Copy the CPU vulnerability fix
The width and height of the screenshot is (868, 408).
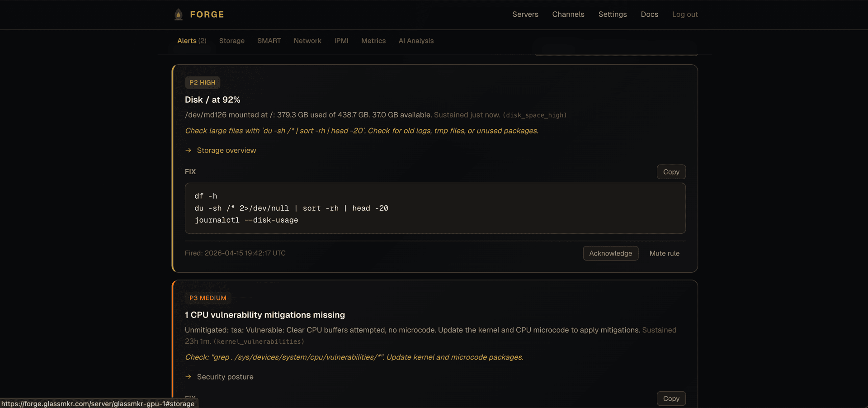click(x=671, y=399)
